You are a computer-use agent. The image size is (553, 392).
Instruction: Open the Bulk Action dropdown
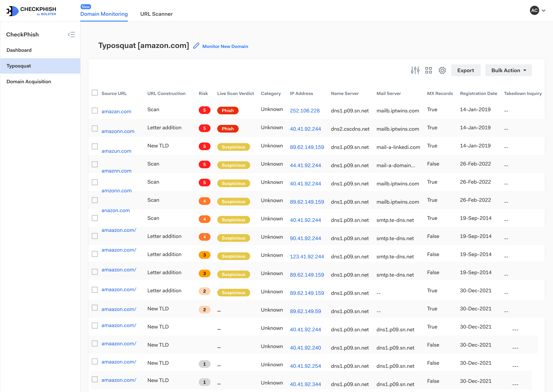tap(508, 70)
